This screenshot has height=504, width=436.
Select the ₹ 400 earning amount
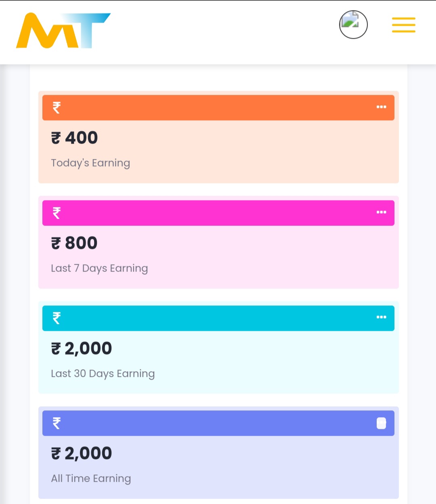click(x=75, y=138)
